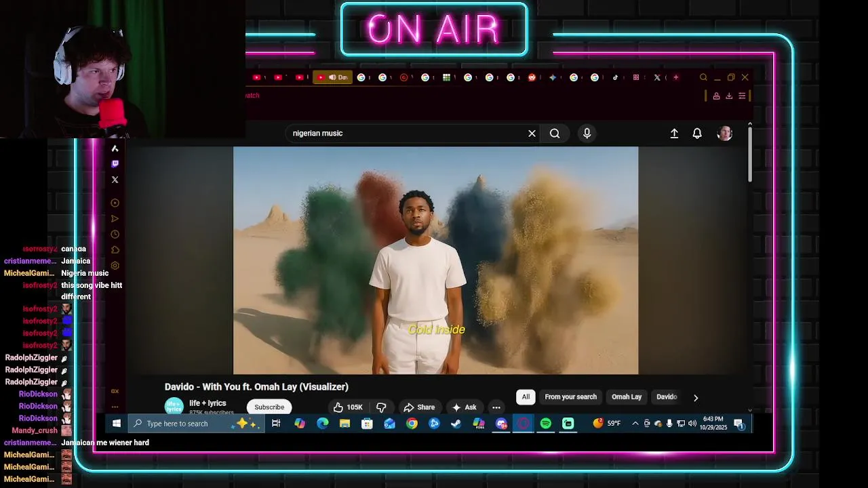The width and height of the screenshot is (868, 488).
Task: Open the YouTube account avatar menu
Action: point(724,134)
